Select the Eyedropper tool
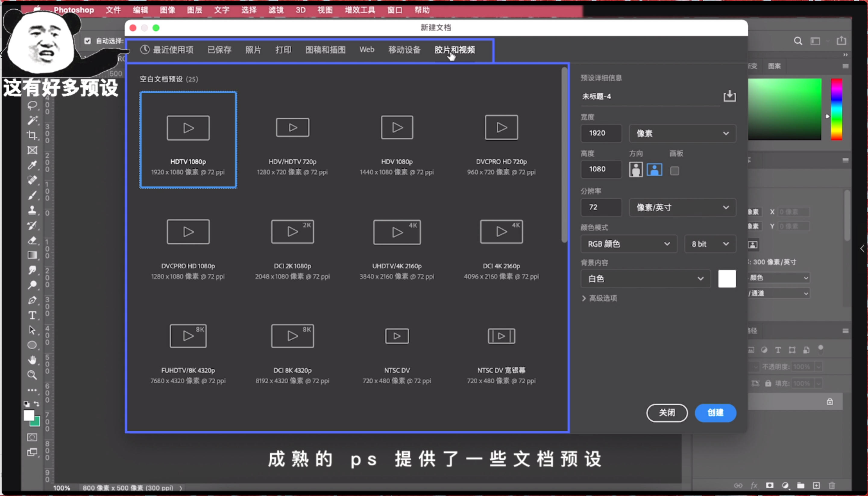 click(x=32, y=165)
